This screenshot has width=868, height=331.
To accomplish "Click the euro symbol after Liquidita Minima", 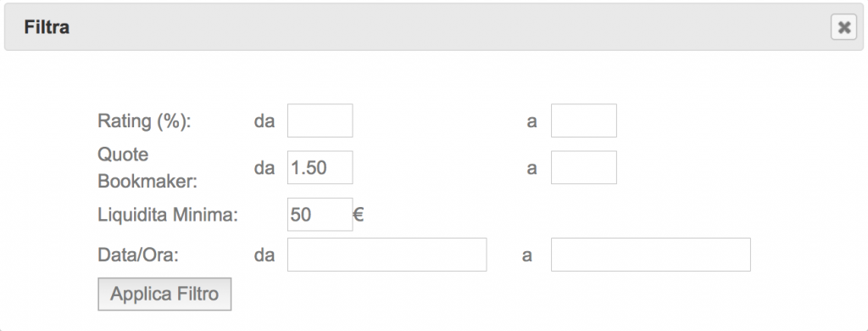I will (x=359, y=215).
